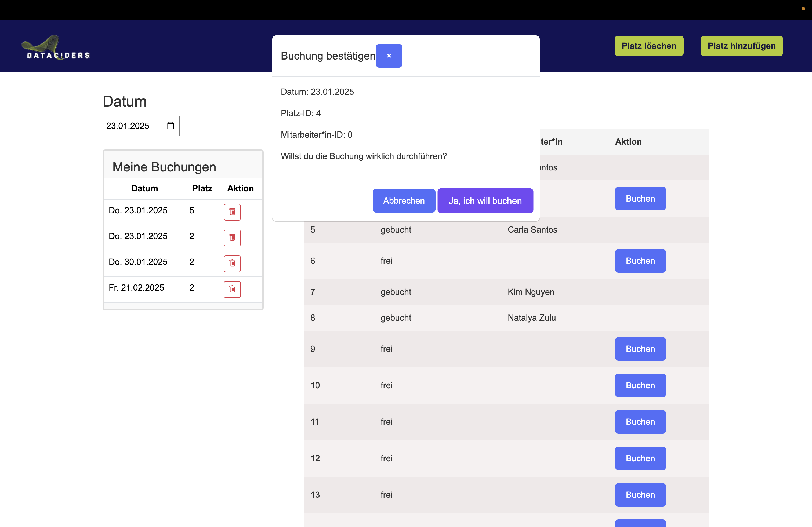Book seat 13 with Buchen

coord(640,495)
